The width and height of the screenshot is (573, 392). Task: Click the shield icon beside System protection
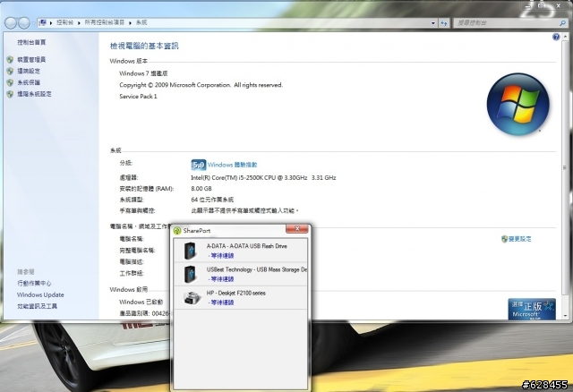click(x=10, y=82)
